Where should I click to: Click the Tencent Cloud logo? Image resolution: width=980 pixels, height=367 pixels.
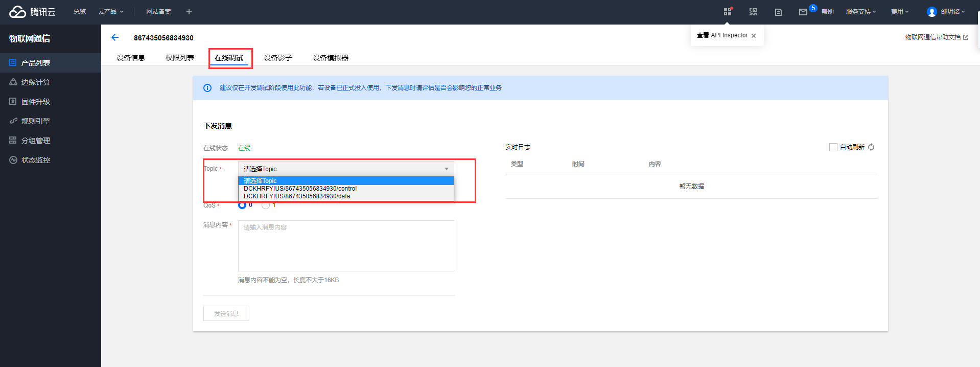pos(32,12)
